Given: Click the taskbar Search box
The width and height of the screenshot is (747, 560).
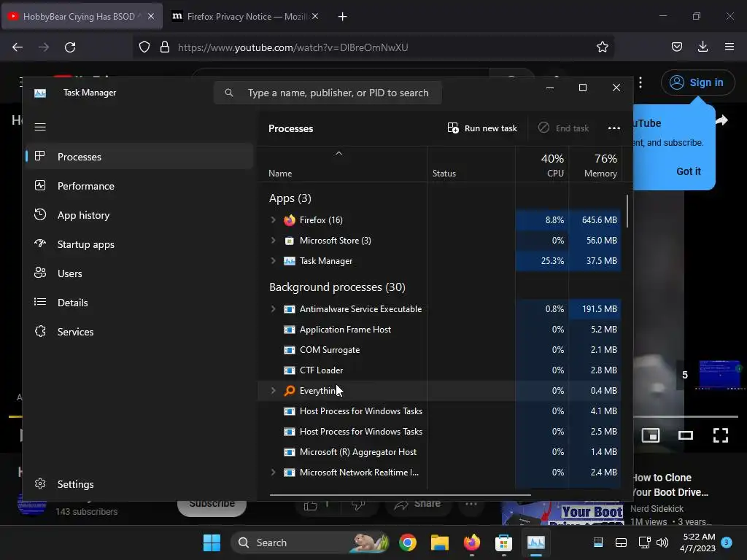Looking at the screenshot, I should coord(310,542).
